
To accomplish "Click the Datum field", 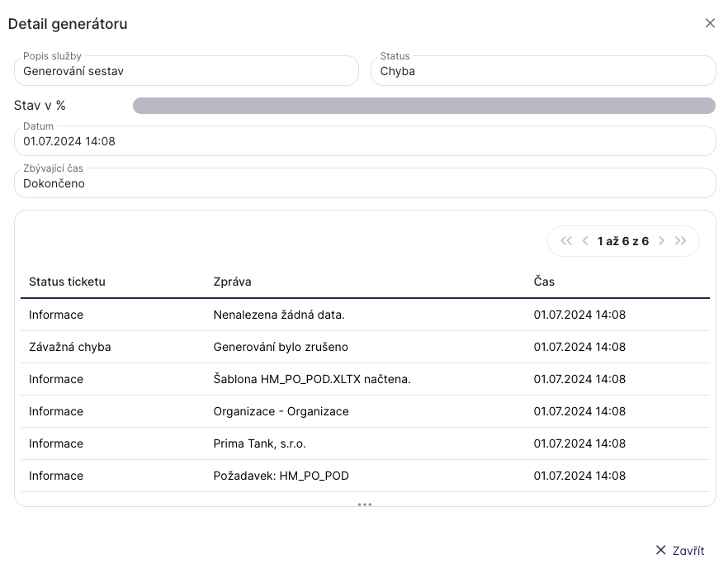I will [364, 141].
